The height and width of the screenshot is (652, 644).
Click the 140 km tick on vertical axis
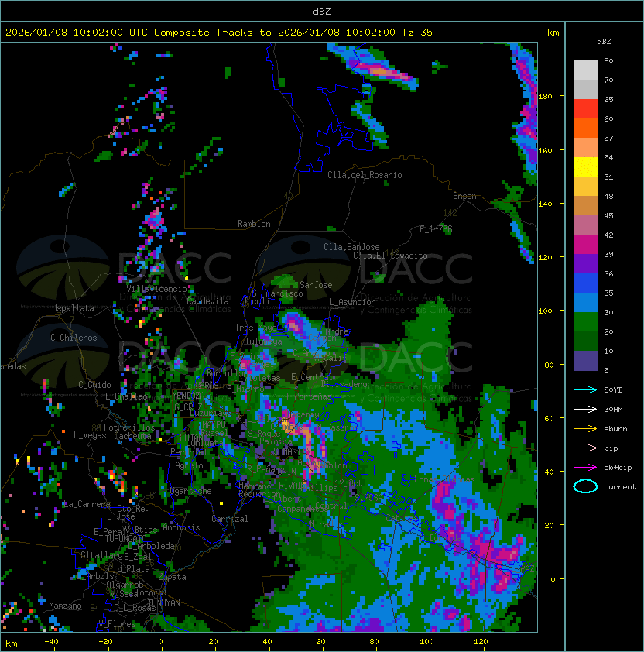[545, 204]
